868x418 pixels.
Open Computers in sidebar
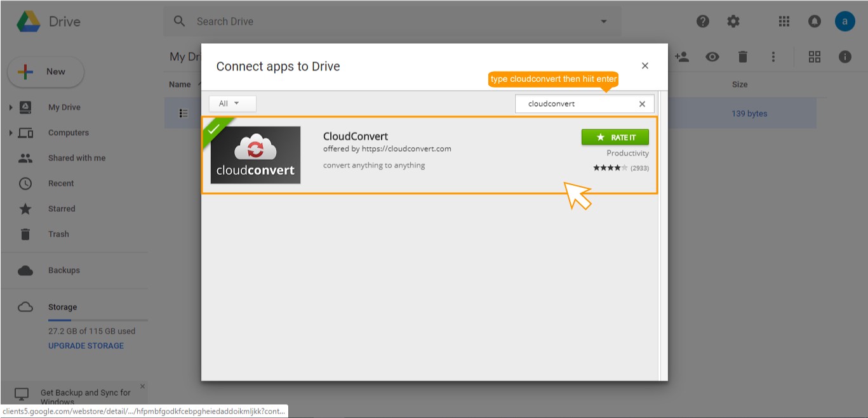point(69,133)
